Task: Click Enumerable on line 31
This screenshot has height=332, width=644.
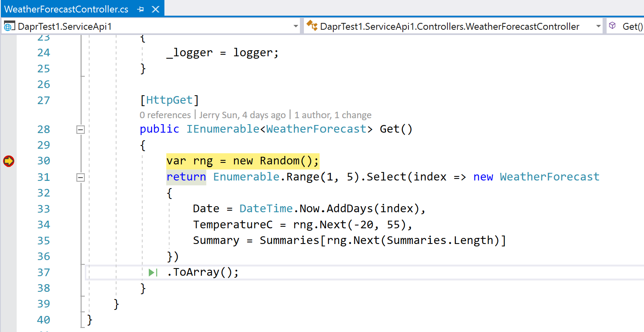Action: coord(246,177)
